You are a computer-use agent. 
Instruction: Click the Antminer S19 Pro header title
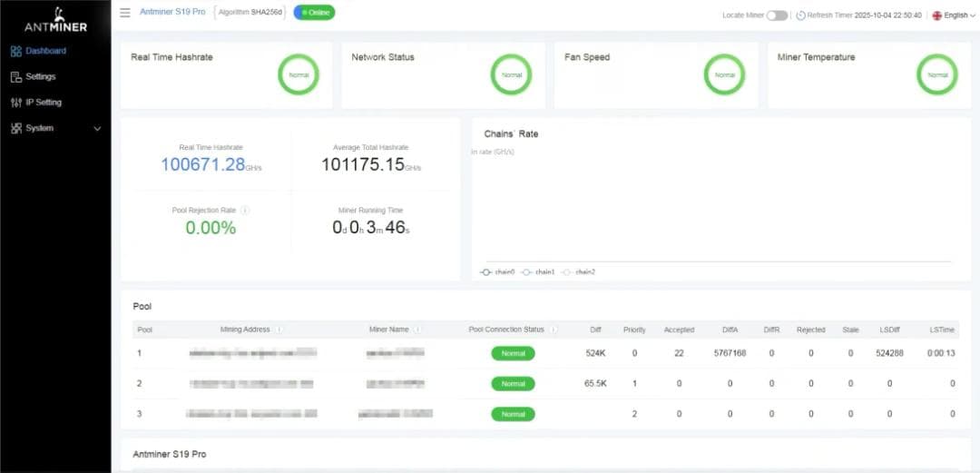tap(172, 12)
